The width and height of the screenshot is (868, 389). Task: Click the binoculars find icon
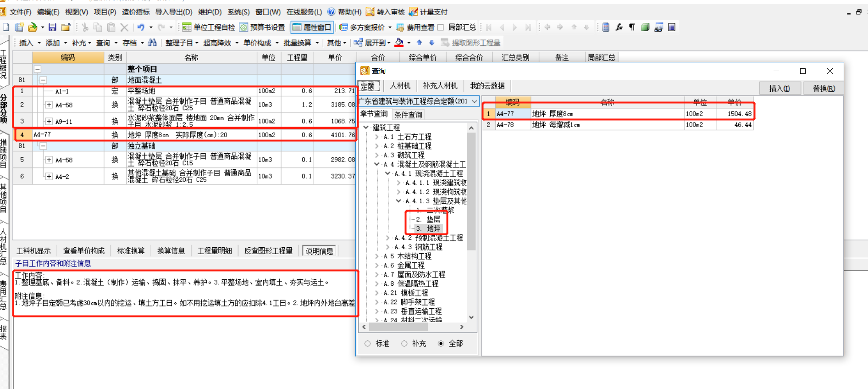coord(152,43)
